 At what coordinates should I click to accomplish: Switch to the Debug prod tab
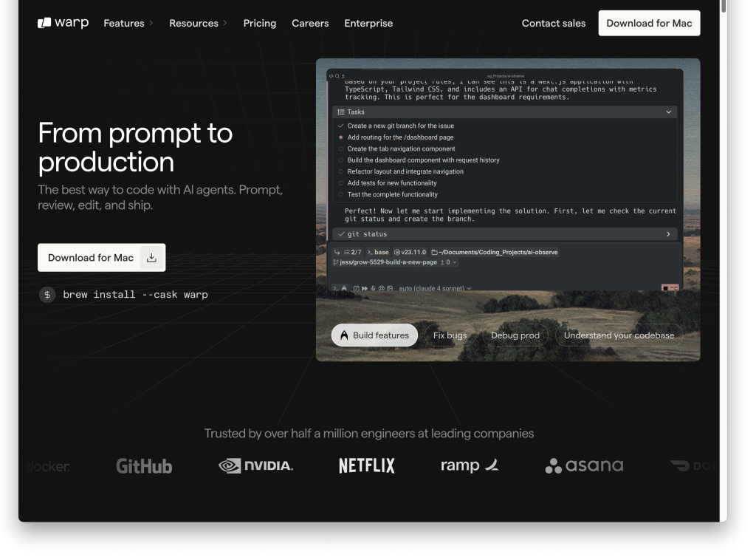point(515,335)
